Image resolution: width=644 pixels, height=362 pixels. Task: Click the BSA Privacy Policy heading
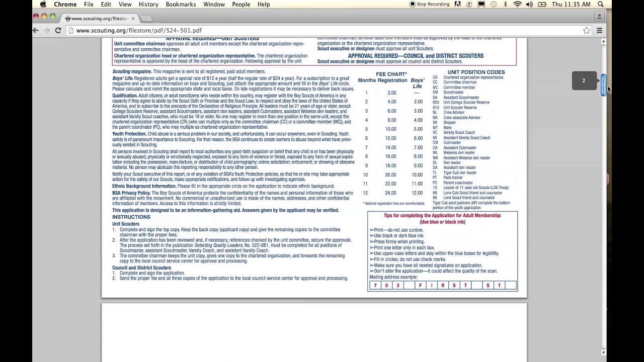[131, 193]
